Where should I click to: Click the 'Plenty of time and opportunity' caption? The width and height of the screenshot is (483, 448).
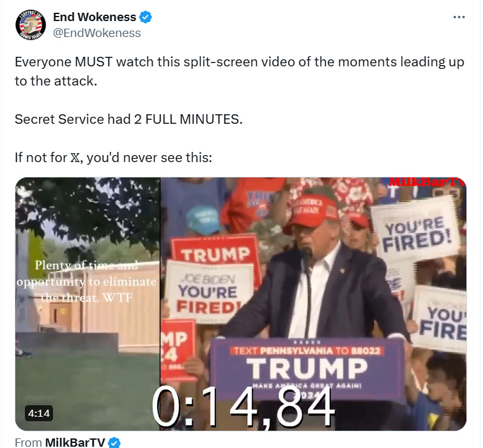pos(86,281)
